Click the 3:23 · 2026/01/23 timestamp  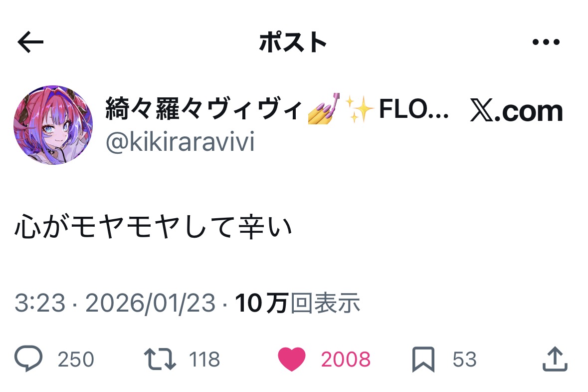click(115, 303)
